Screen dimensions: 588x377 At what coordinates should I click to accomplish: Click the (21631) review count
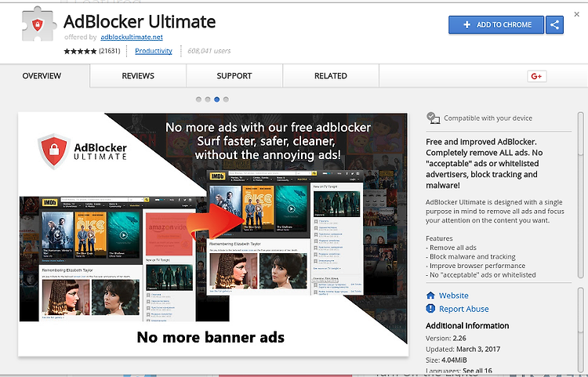point(110,51)
